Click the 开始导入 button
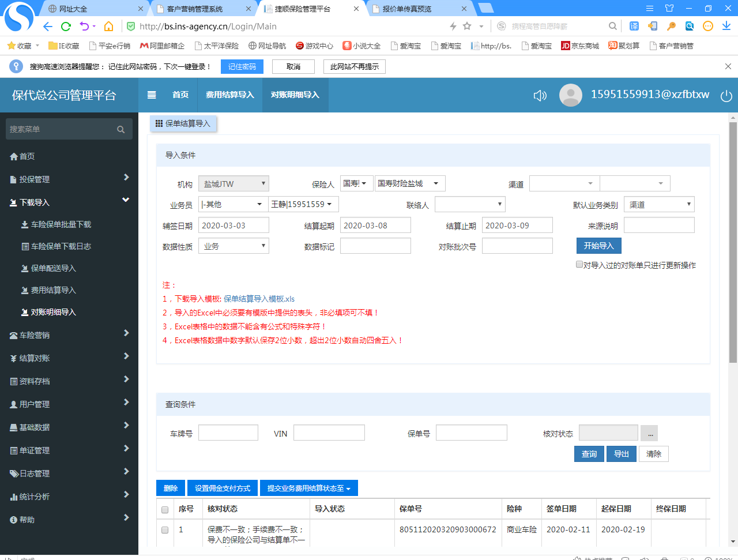The width and height of the screenshot is (738, 560). point(598,246)
